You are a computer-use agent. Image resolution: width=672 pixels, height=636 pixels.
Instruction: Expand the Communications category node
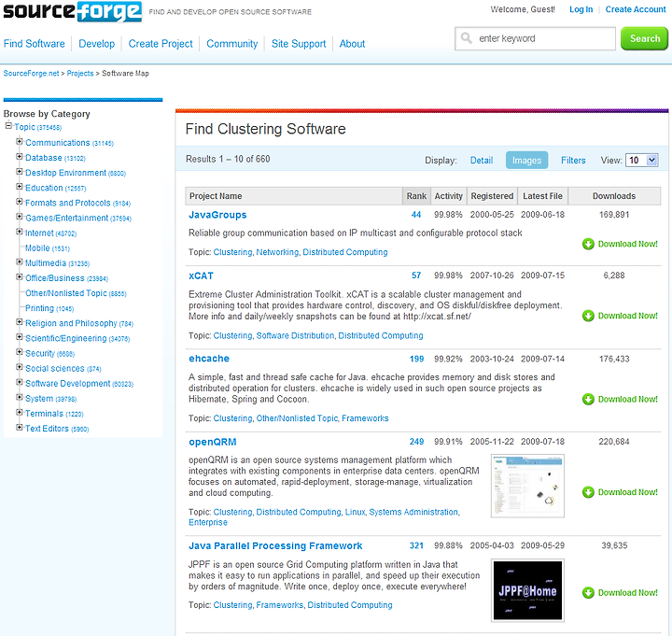[x=20, y=141]
